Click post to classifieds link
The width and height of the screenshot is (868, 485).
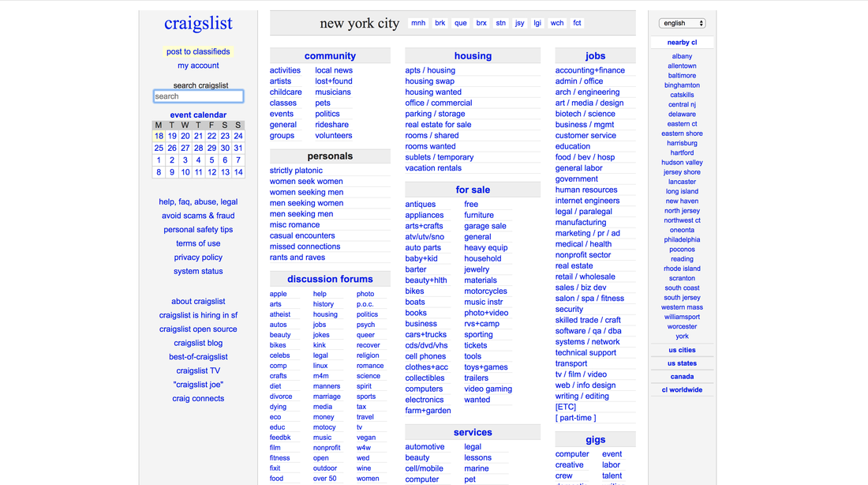tap(198, 51)
